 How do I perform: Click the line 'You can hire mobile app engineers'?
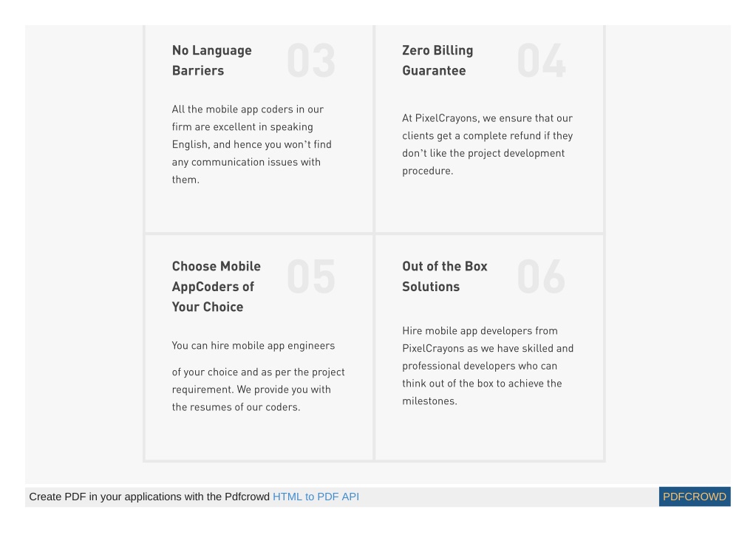(x=253, y=346)
